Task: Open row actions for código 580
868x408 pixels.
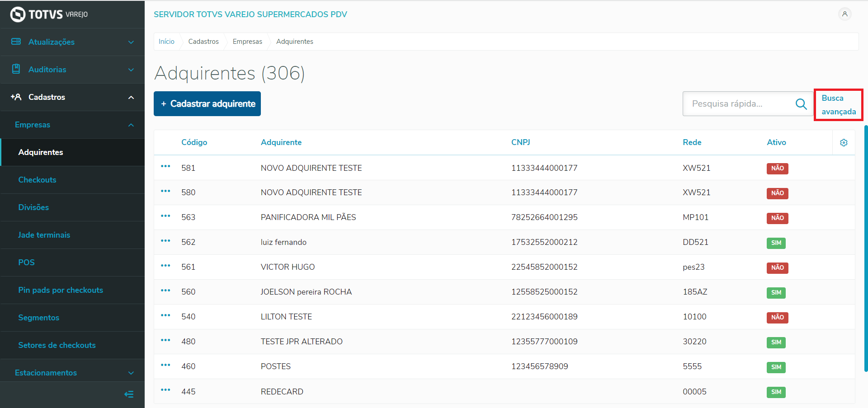Action: tap(165, 191)
